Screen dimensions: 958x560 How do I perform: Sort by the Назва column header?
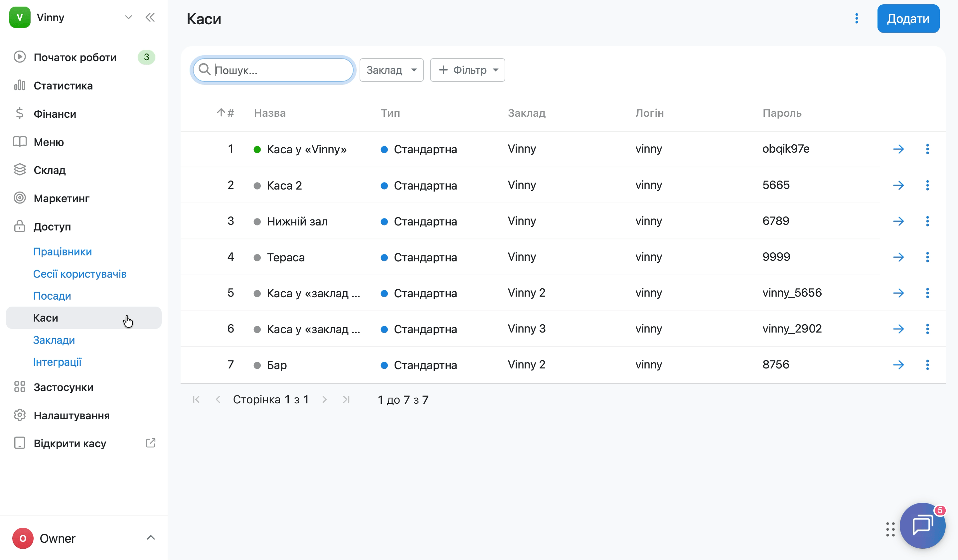point(269,113)
